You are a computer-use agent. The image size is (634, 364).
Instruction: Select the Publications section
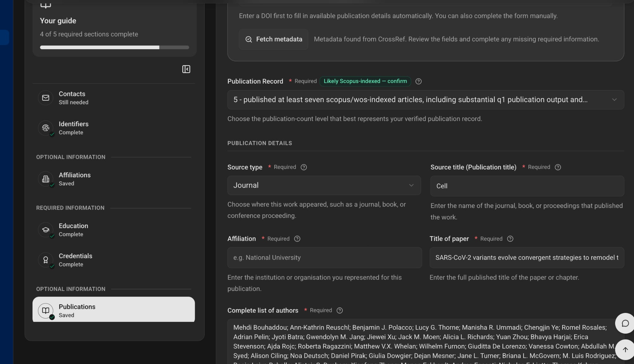(114, 309)
